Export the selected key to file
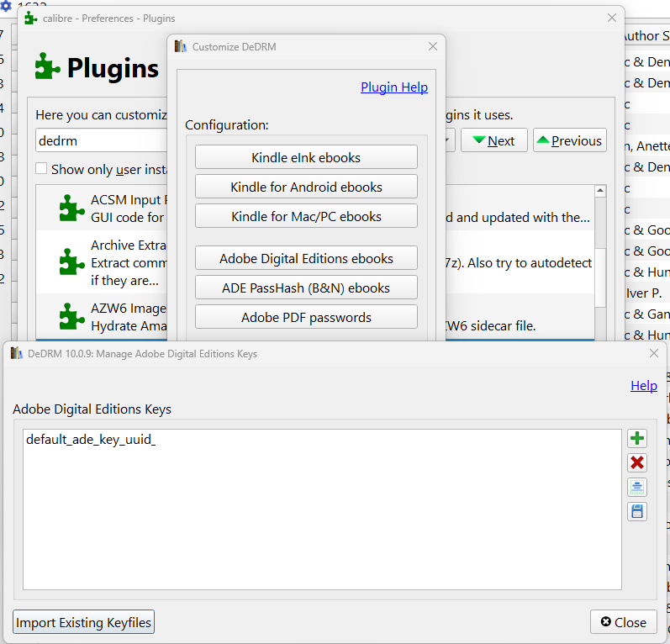670x644 pixels. click(x=636, y=511)
